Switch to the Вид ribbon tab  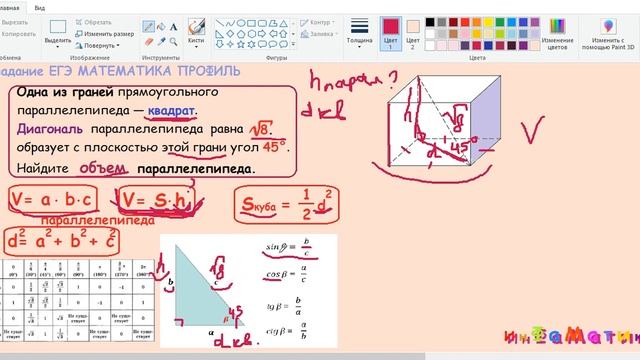(40, 8)
